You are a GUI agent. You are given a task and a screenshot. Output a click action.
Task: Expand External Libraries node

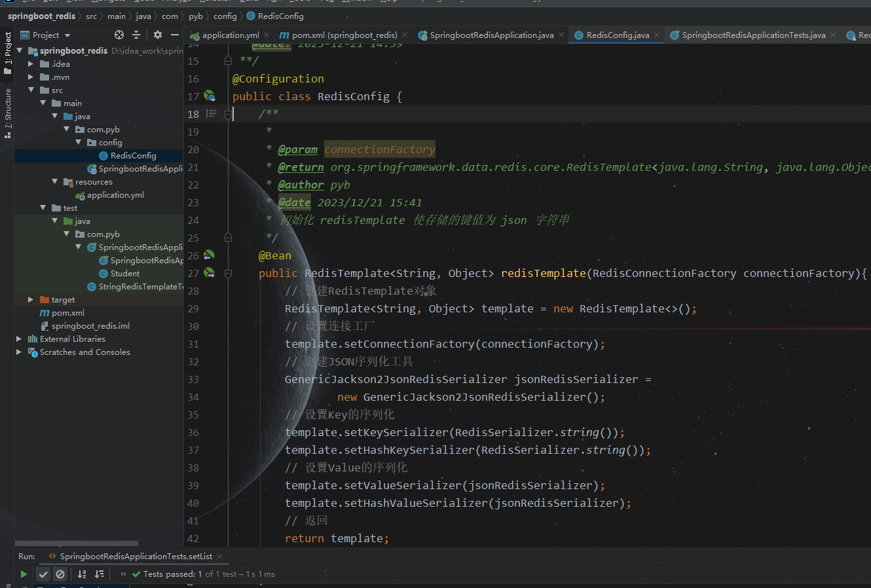pyautogui.click(x=19, y=339)
